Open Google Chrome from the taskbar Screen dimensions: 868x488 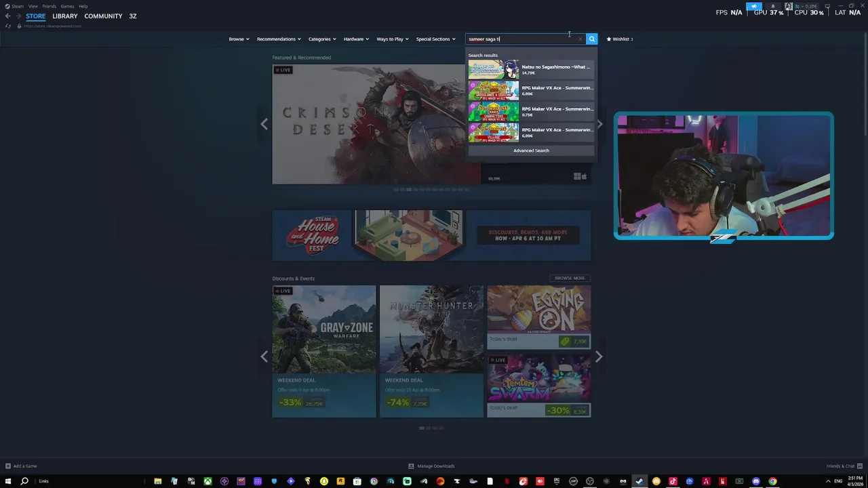point(772,481)
